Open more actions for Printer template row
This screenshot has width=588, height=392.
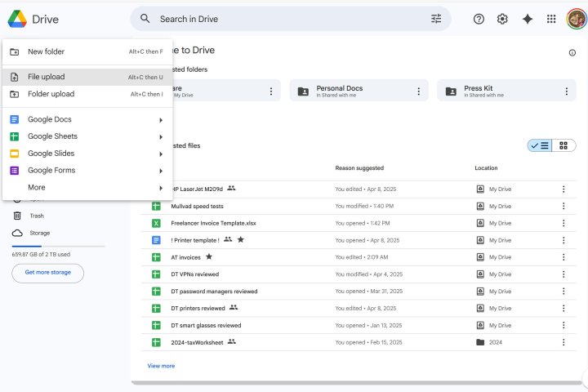pyautogui.click(x=563, y=240)
